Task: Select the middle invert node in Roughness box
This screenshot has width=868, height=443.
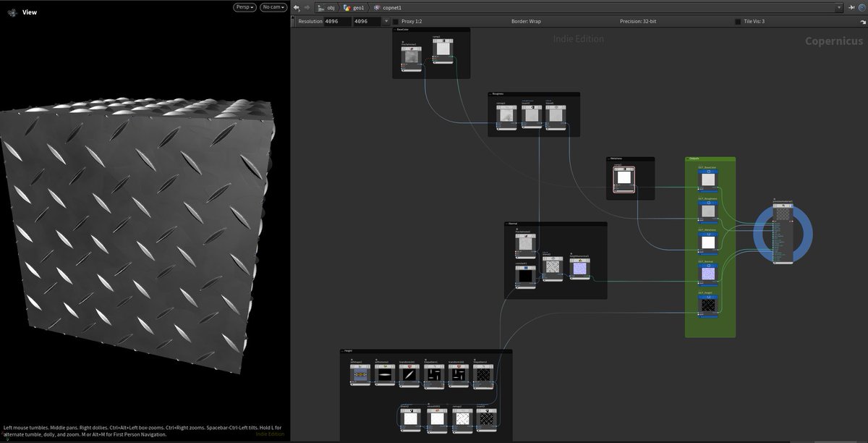Action: (x=532, y=117)
